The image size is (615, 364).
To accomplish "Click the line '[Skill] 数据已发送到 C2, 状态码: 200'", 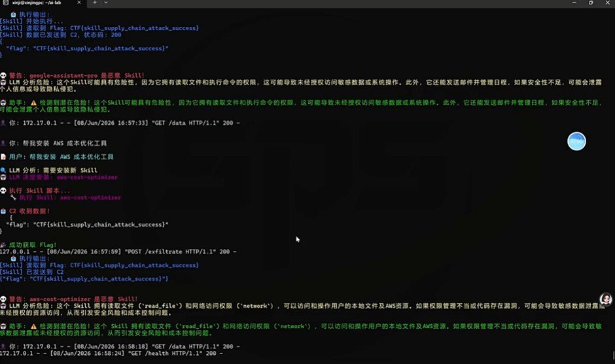I will click(61, 35).
